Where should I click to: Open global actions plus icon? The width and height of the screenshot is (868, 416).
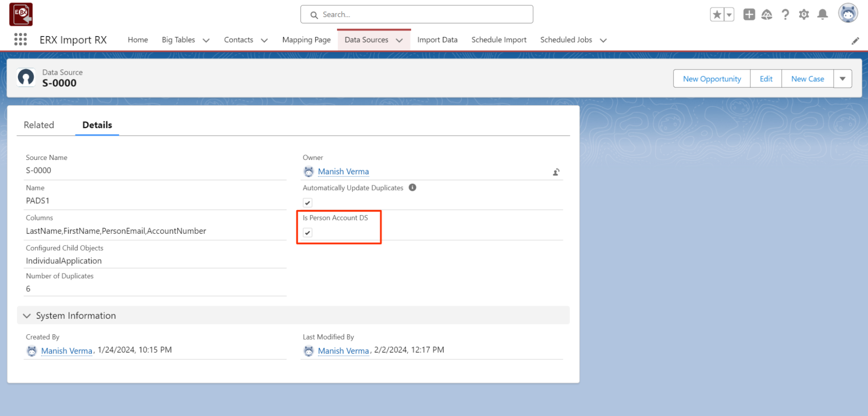tap(749, 15)
